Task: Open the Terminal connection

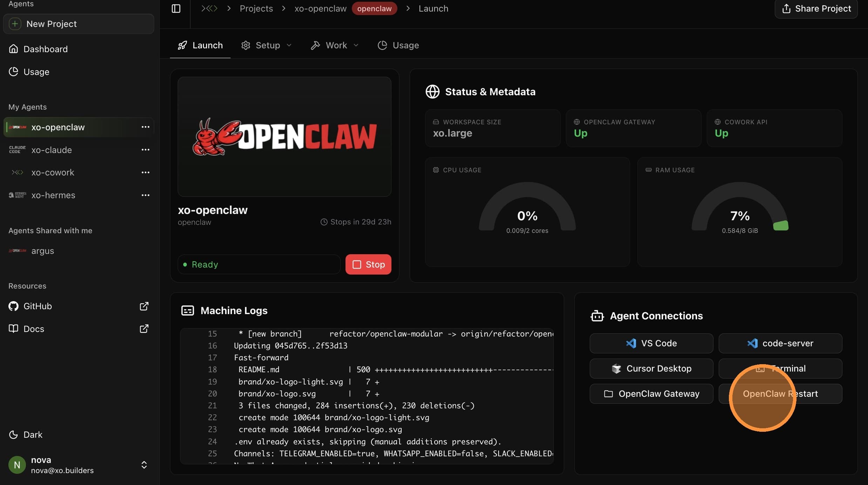Action: coord(780,368)
